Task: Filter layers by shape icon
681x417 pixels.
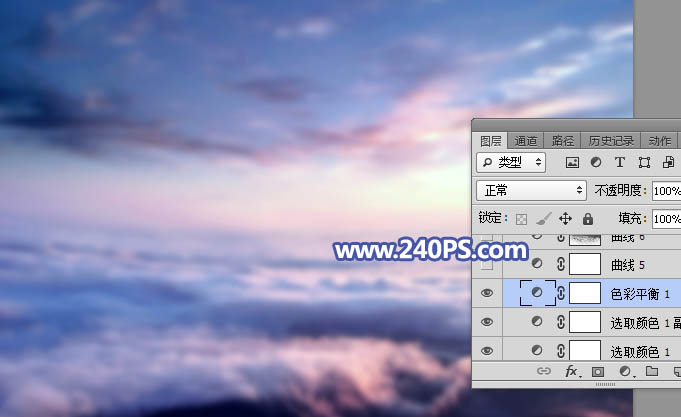Action: 644,162
